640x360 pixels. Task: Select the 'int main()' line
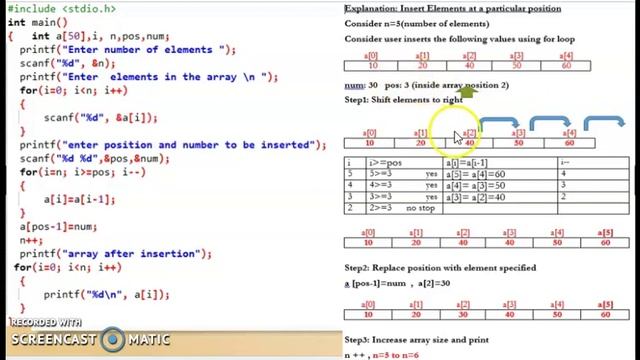point(38,22)
